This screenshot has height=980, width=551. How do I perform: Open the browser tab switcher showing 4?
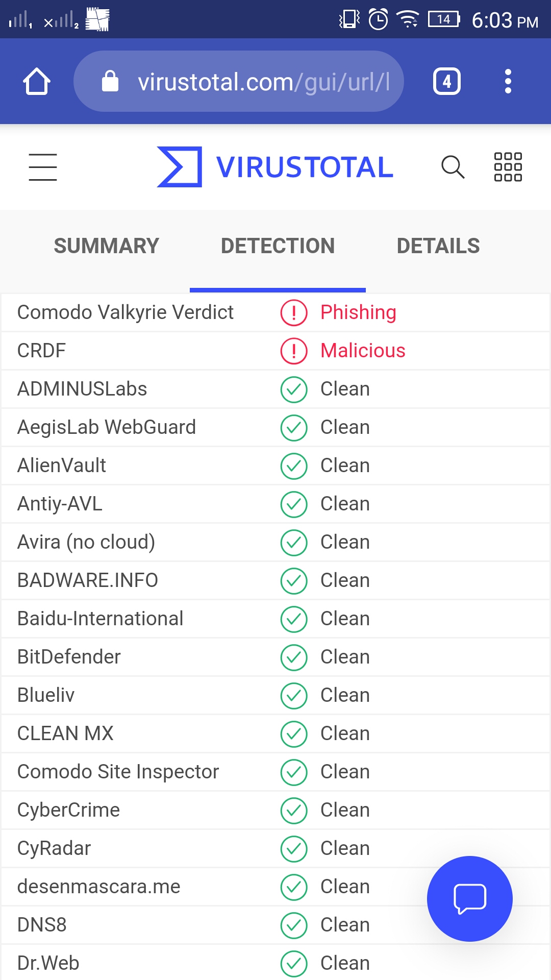(x=446, y=81)
